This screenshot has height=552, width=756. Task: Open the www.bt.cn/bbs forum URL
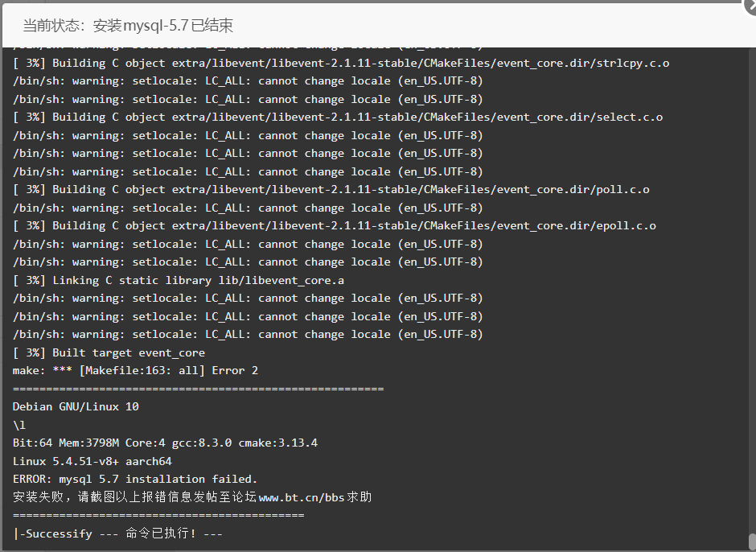click(x=302, y=497)
